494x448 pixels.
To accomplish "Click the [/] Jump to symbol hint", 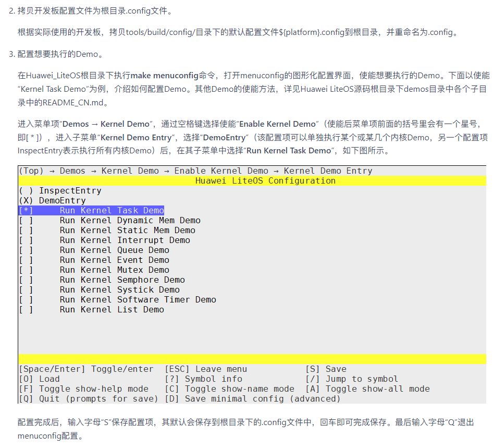I will pos(352,379).
